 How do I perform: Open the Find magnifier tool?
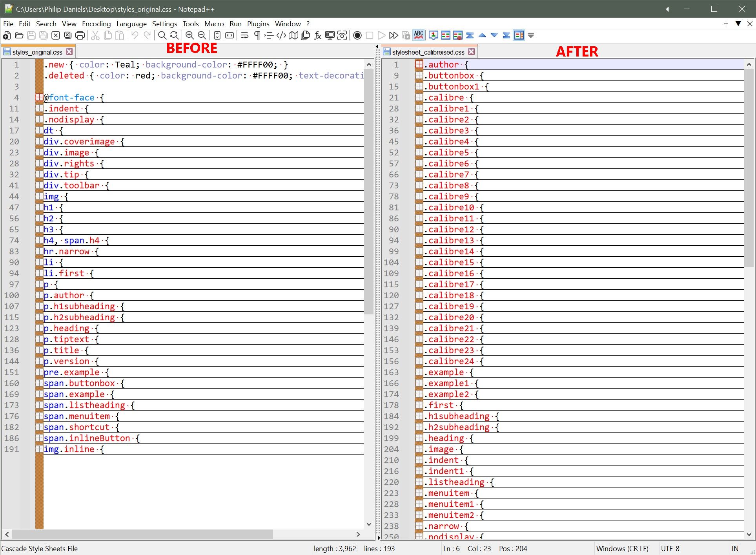[162, 36]
